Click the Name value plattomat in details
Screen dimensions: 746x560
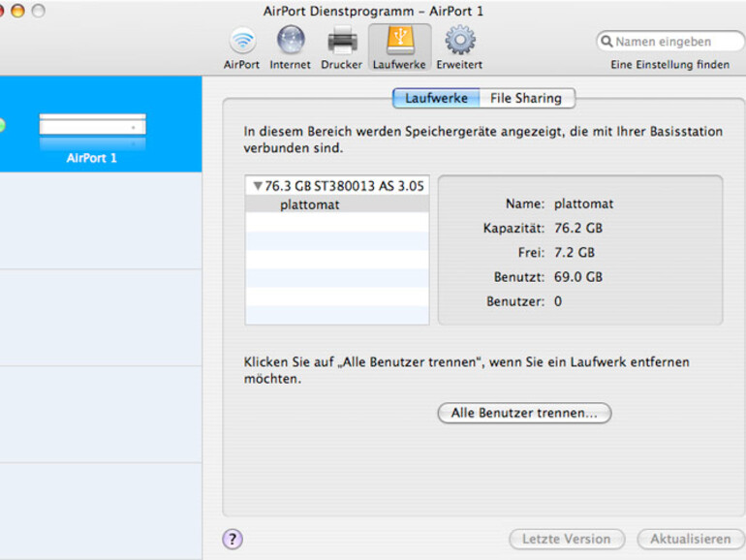[x=584, y=203]
